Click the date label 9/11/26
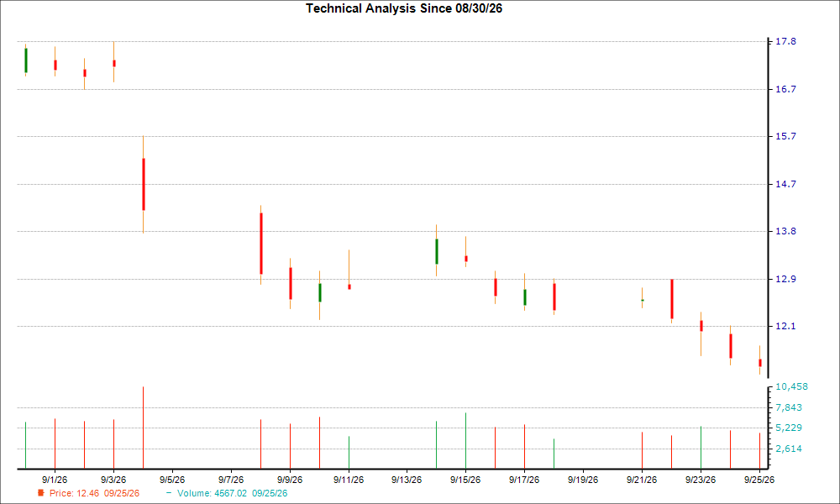840x504 pixels. 349,480
